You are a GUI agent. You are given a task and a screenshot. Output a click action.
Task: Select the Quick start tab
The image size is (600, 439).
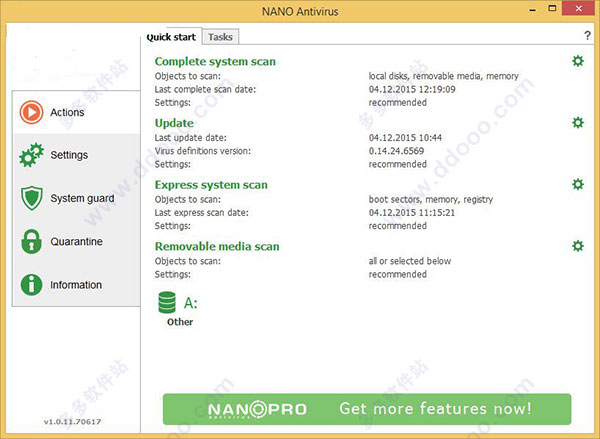click(x=171, y=37)
